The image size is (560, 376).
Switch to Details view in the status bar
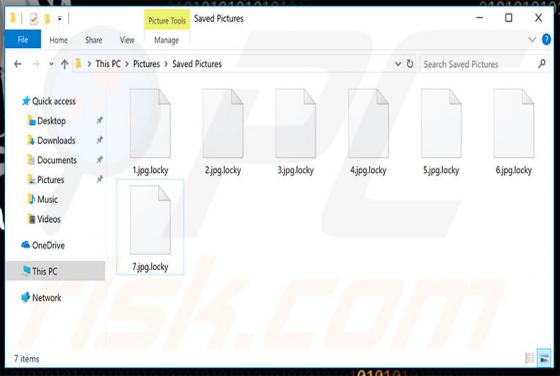(530, 357)
